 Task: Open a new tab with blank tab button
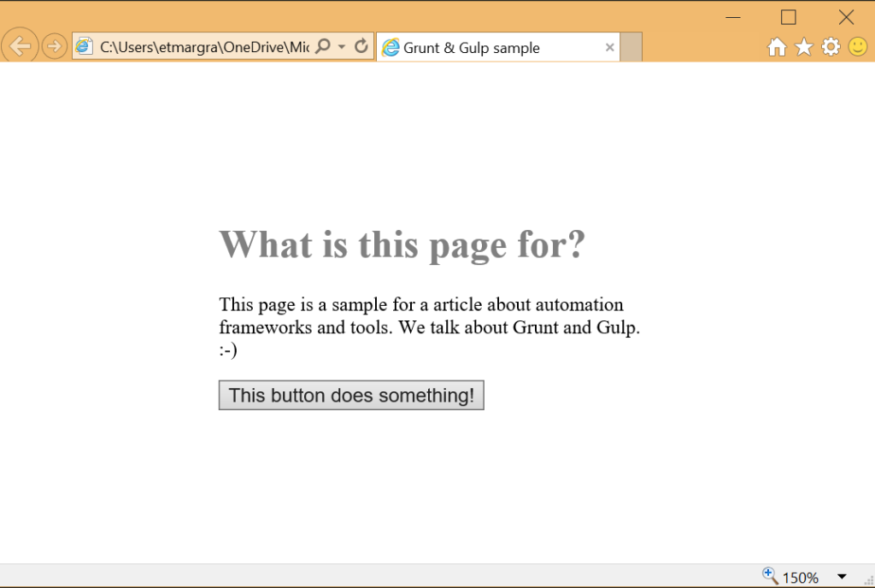[x=631, y=48]
